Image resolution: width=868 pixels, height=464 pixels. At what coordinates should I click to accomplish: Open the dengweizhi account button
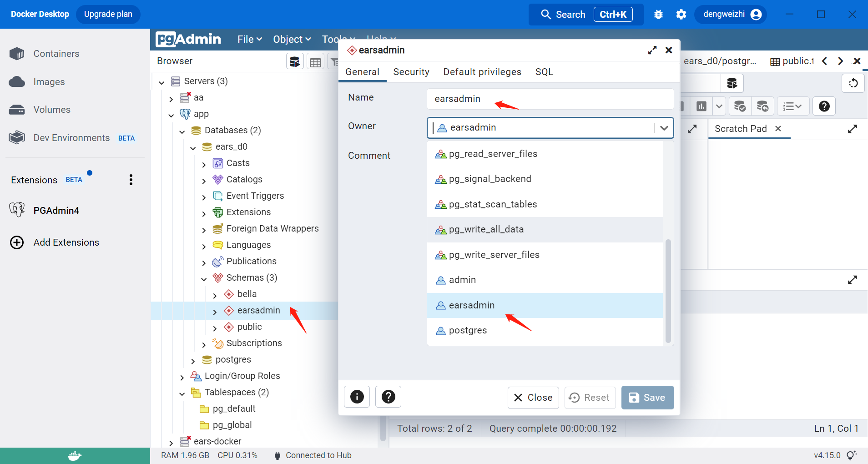coord(731,15)
